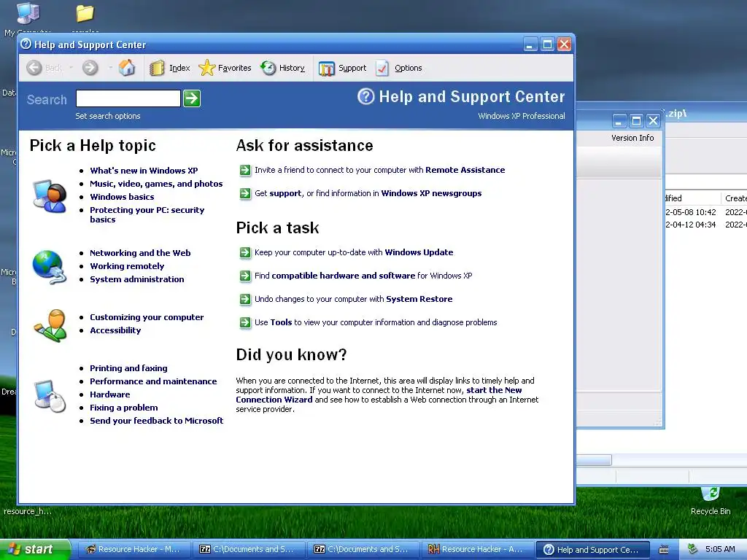
Task: Open Protecting your PC: security basics
Action: [x=147, y=215]
